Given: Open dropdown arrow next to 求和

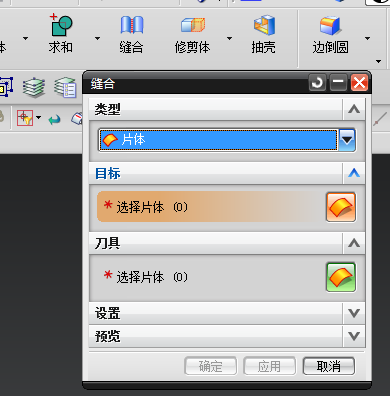Looking at the screenshot, I should [97, 38].
